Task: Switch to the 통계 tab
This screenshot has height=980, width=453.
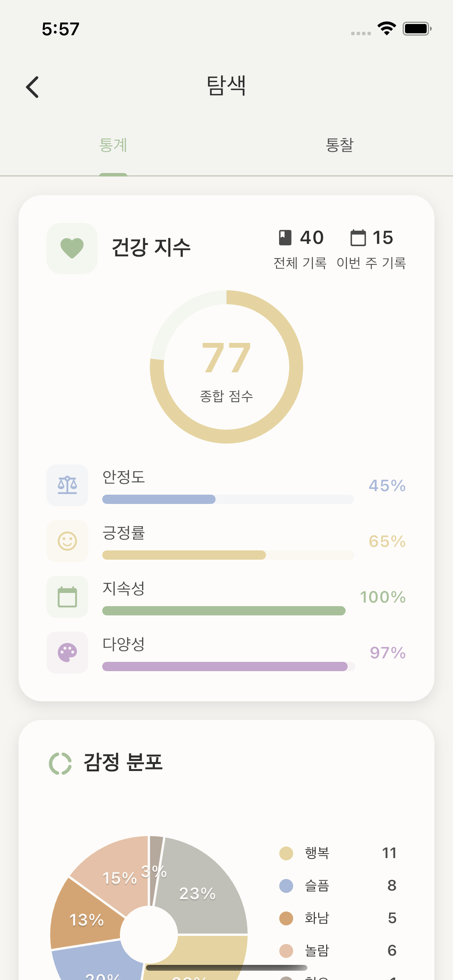Action: point(113,145)
